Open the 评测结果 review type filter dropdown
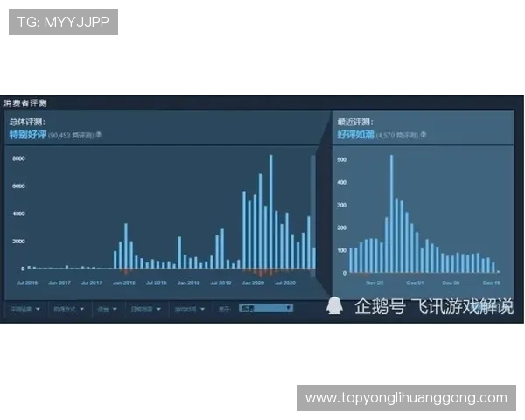The width and height of the screenshot is (525, 420). 25,309
